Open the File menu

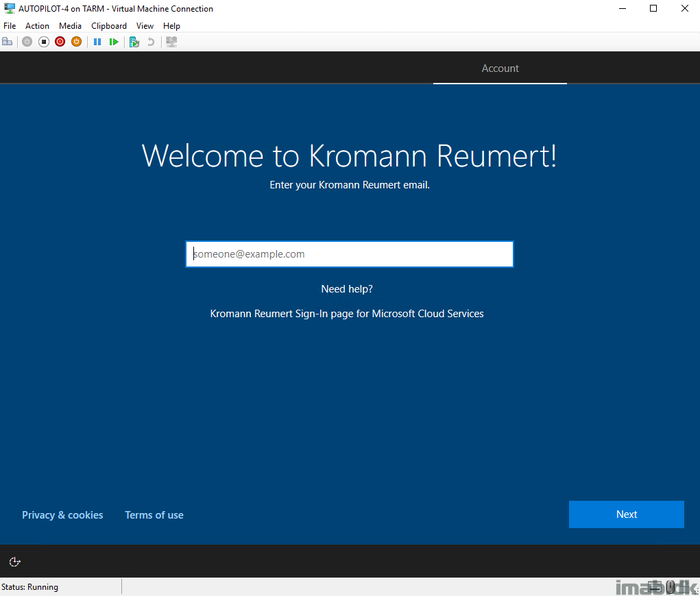[x=10, y=26]
